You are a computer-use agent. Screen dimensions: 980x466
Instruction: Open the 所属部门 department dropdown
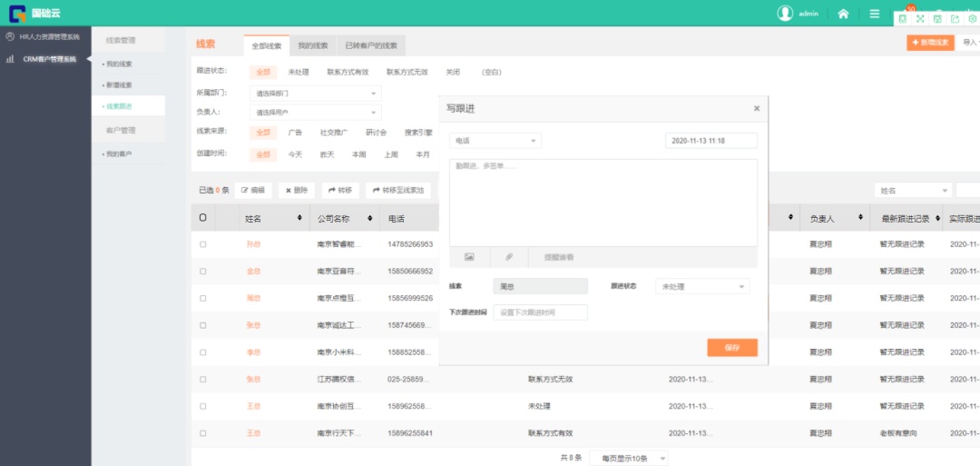[315, 93]
